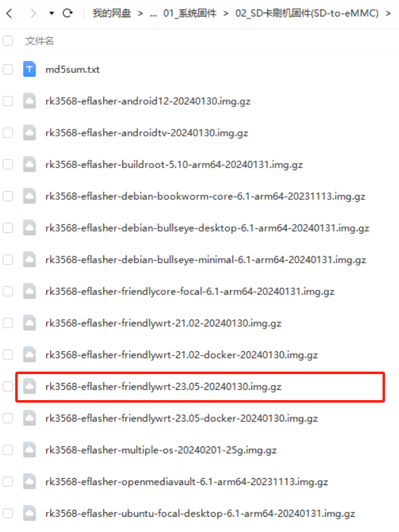
Task: Expand the collapsed breadcrumb ellipsis
Action: (153, 14)
